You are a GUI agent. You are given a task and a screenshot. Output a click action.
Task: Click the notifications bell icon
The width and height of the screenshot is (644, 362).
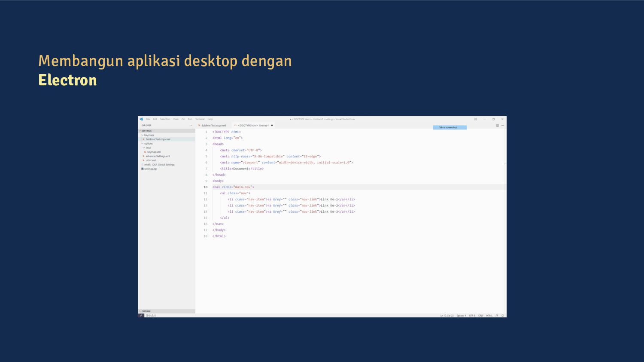pos(503,316)
